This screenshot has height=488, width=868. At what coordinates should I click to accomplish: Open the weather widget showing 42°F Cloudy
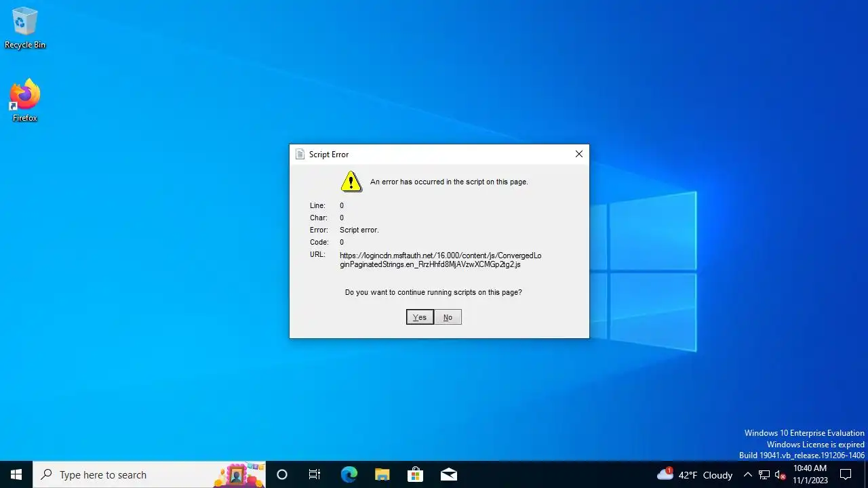pyautogui.click(x=695, y=474)
